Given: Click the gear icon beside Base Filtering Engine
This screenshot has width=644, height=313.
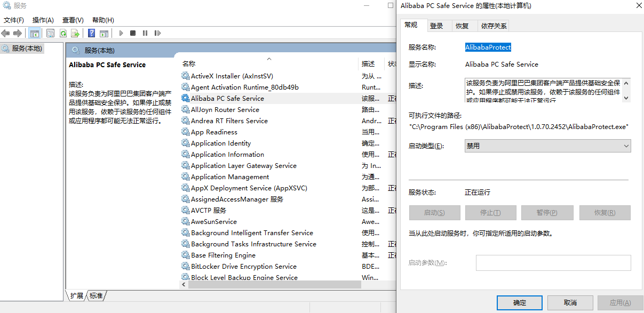Looking at the screenshot, I should [186, 255].
